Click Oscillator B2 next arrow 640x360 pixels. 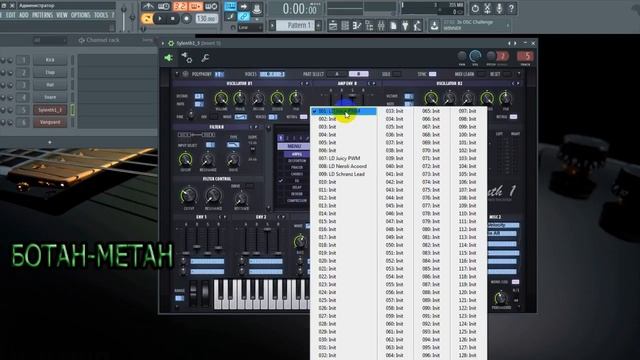(518, 84)
